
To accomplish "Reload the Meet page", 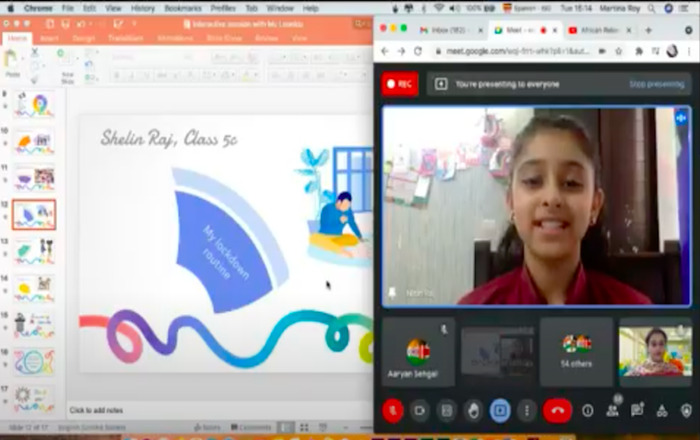I will tap(418, 51).
